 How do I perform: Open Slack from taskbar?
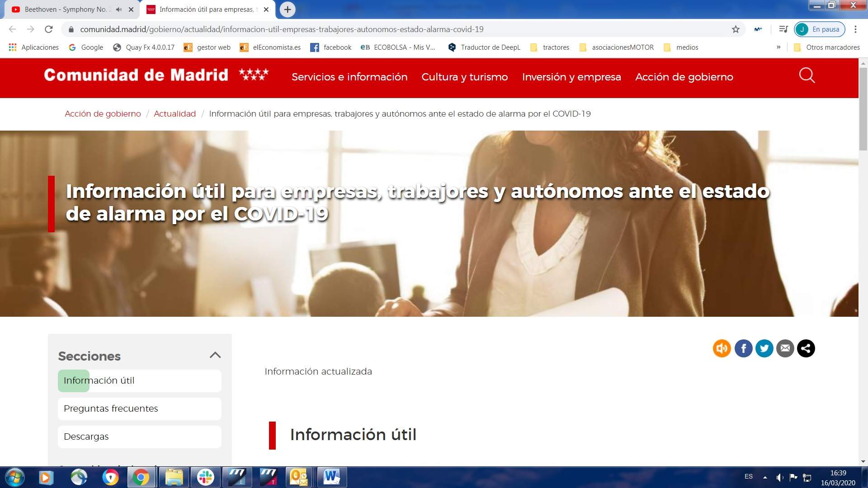205,477
